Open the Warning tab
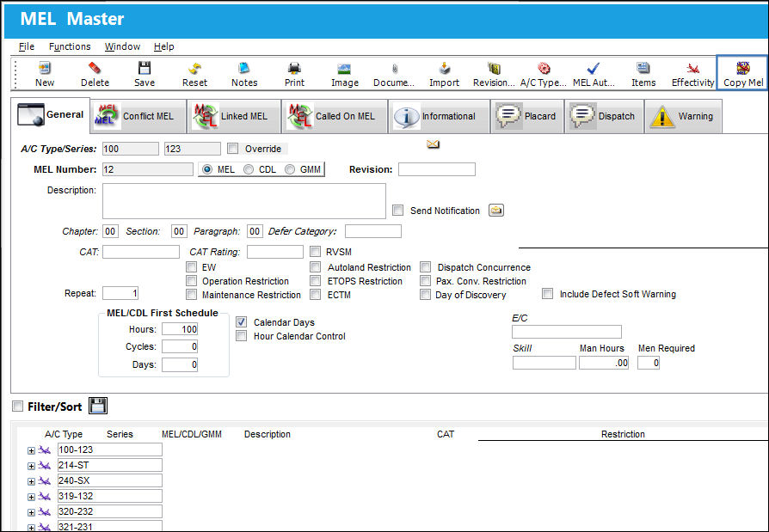The image size is (769, 532). [x=683, y=116]
